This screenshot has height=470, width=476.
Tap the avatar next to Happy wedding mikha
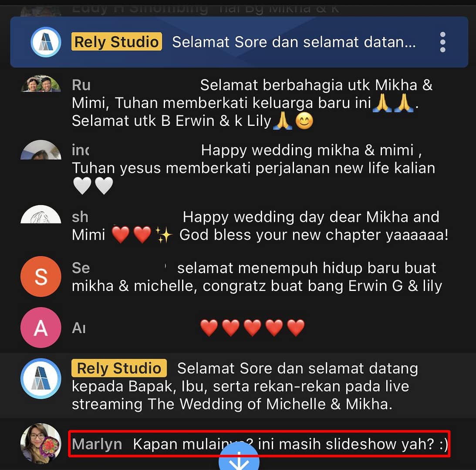click(41, 149)
